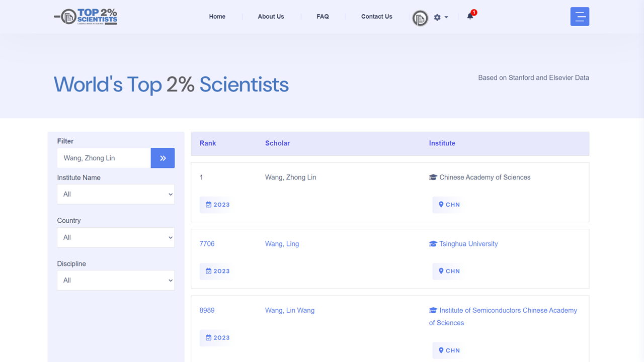Click the Top 2% Scientists logo
The image size is (644, 362).
coord(86,16)
